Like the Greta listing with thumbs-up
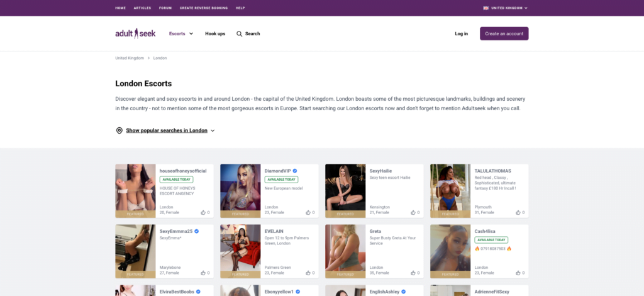This screenshot has height=296, width=644. point(413,273)
